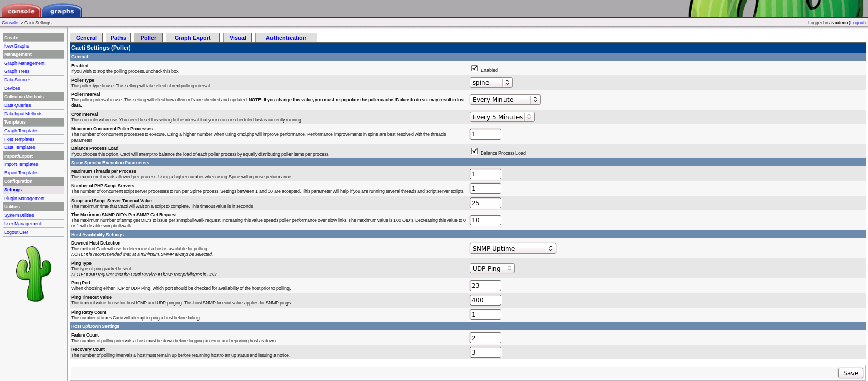Toggle the Balance Process Load checkbox
The width and height of the screenshot is (868, 381).
coord(475,151)
